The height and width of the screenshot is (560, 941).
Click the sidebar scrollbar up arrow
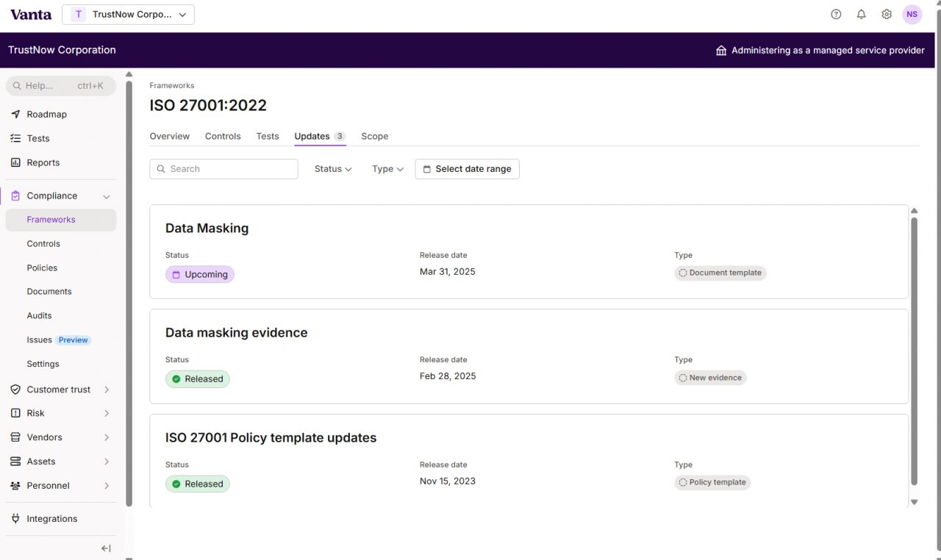(129, 74)
